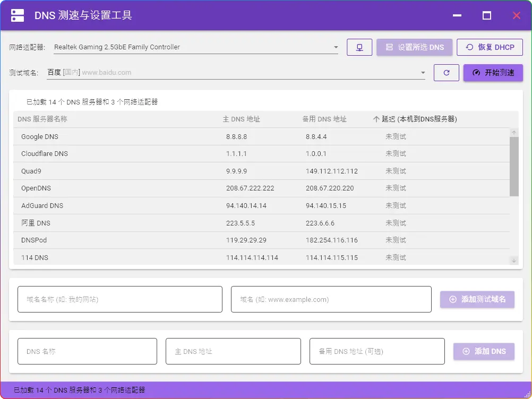Click the refresh icon next to test domain
This screenshot has height=399, width=532.
tap(446, 73)
